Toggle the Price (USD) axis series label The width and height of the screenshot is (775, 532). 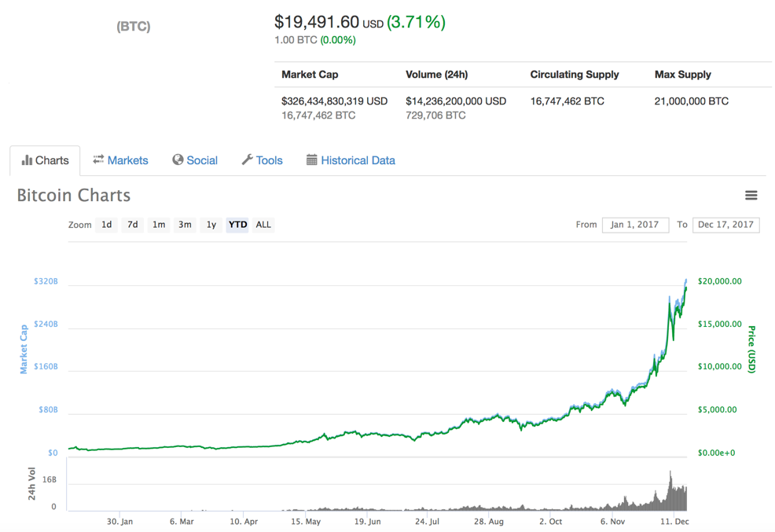(751, 349)
